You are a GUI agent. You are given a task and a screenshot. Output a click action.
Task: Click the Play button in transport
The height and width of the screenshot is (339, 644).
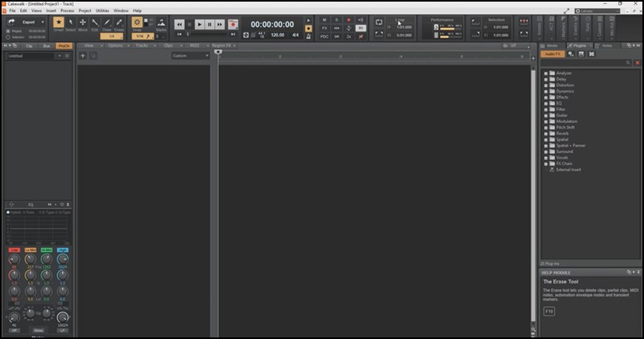tap(200, 24)
